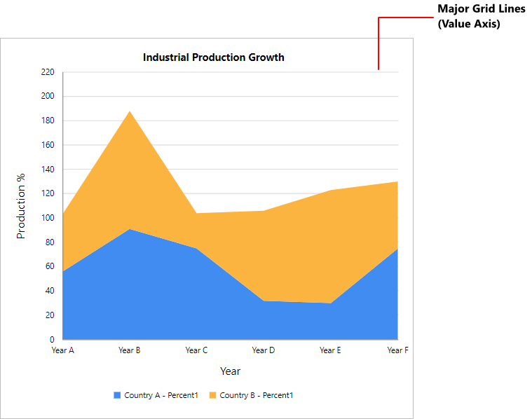
Task: Toggle the "Country B - Percent1" legend label
Action: (x=256, y=395)
